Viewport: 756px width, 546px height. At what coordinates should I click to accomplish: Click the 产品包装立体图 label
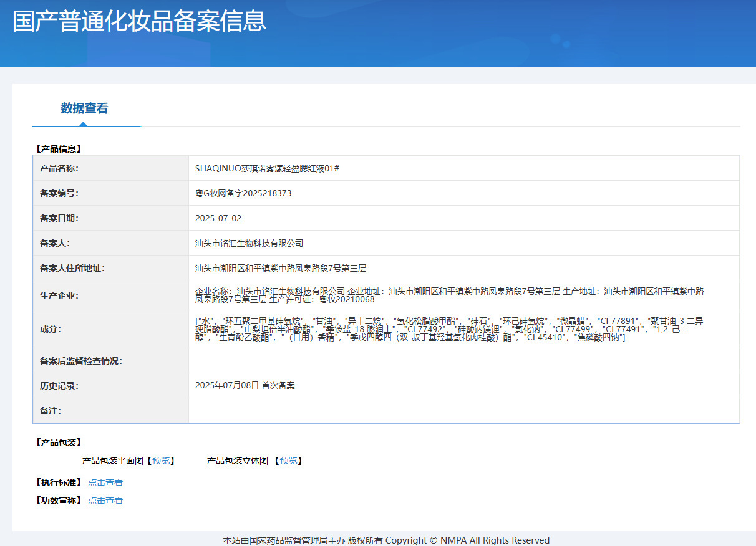point(238,461)
